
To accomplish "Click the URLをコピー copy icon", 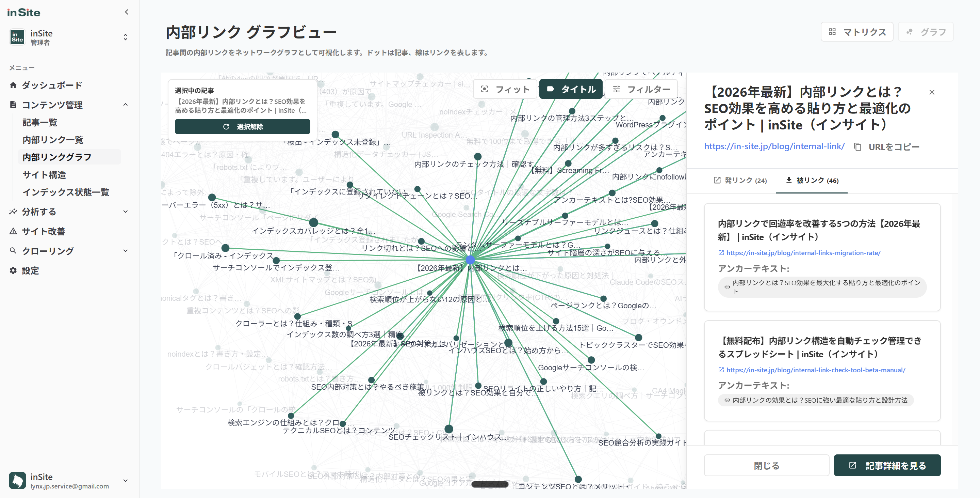I will pyautogui.click(x=858, y=146).
